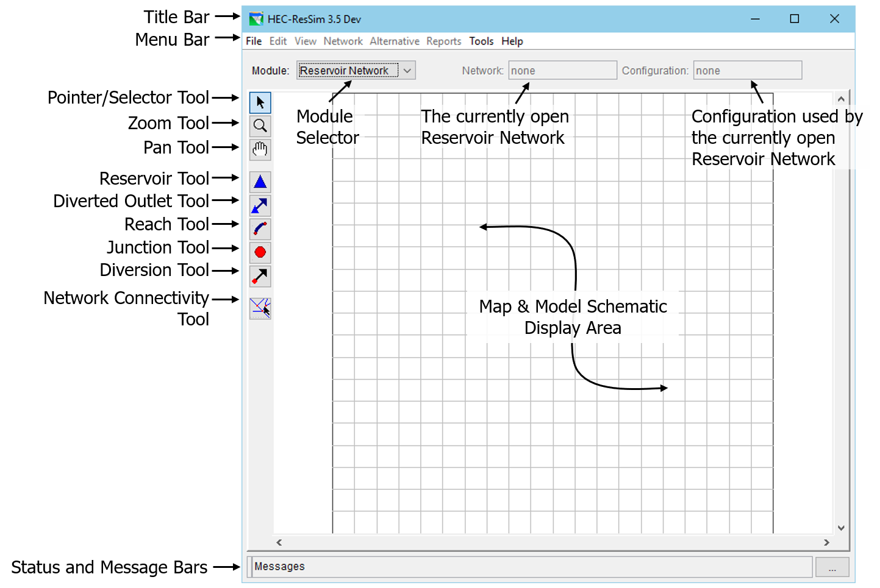The height and width of the screenshot is (588, 880).
Task: Click the Network name field
Action: pyautogui.click(x=563, y=71)
